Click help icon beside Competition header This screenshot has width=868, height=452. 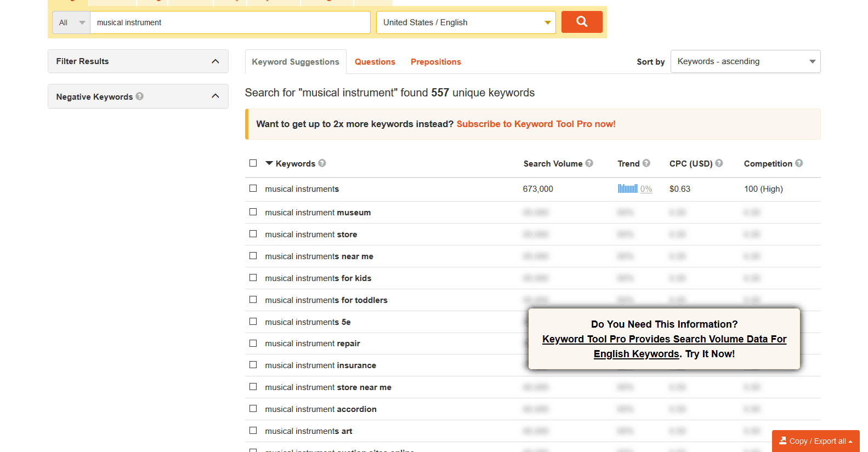(799, 163)
